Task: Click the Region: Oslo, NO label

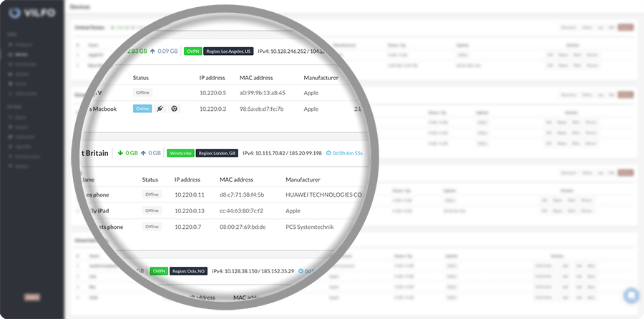Action: 188,271
